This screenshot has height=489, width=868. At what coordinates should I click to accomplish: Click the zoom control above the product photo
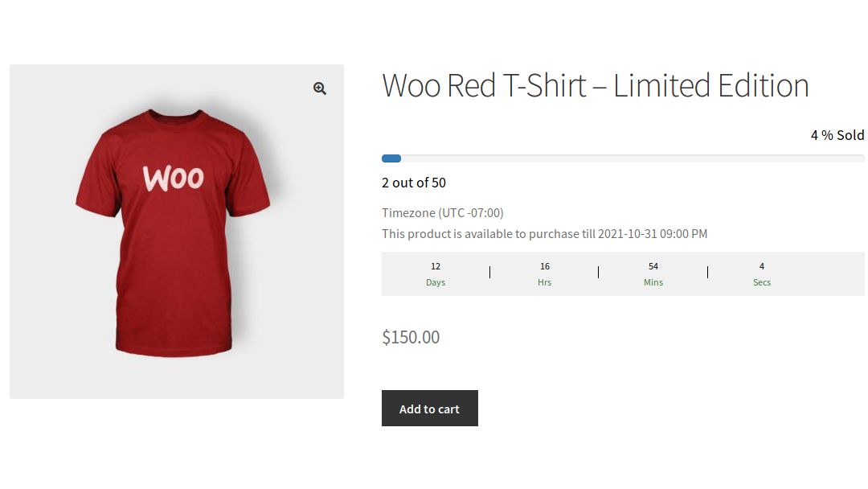pos(319,88)
